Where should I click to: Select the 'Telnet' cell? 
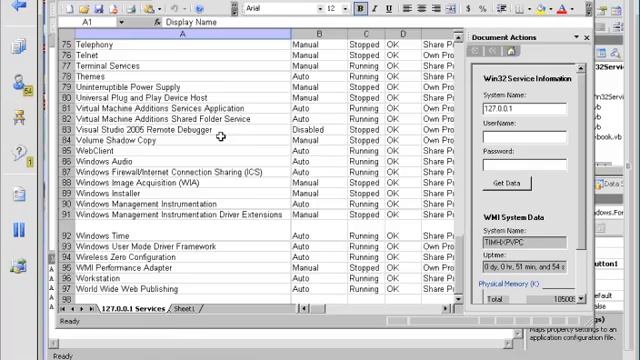click(182, 55)
